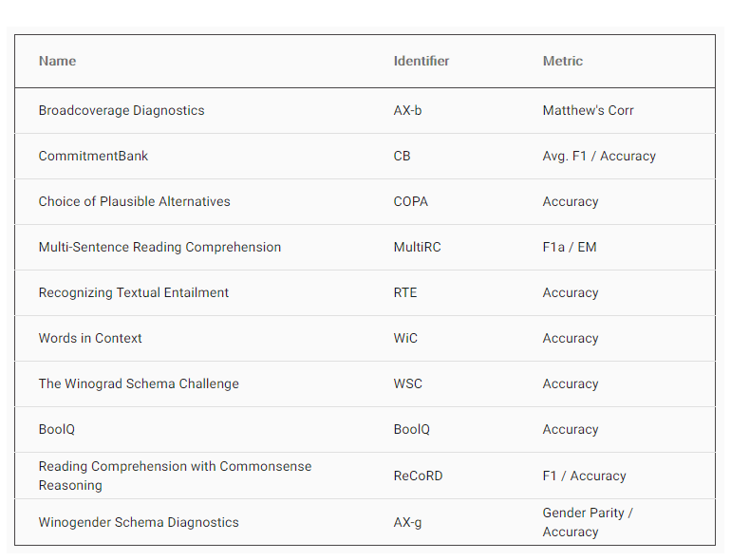Select Multi-Sentence Reading Comprehension name

click(159, 247)
